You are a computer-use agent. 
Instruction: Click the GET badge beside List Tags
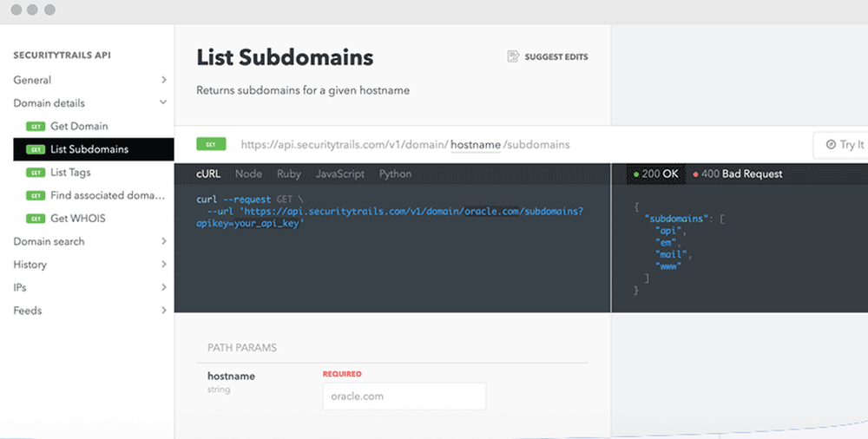36,173
